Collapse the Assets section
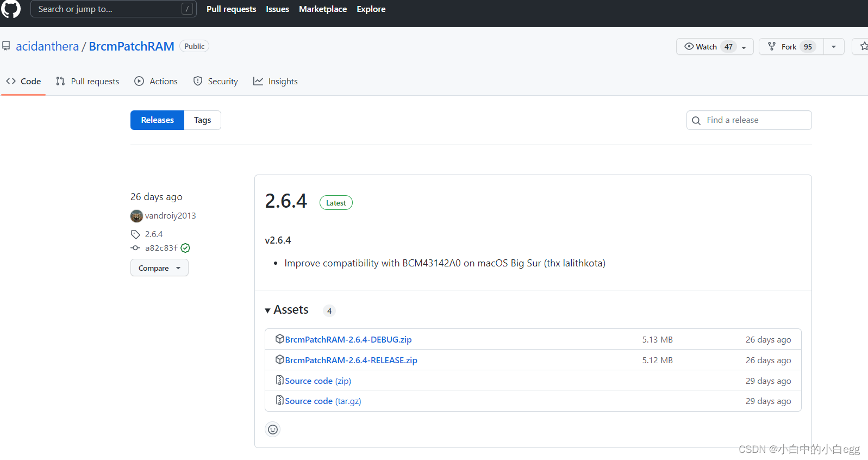 point(286,310)
